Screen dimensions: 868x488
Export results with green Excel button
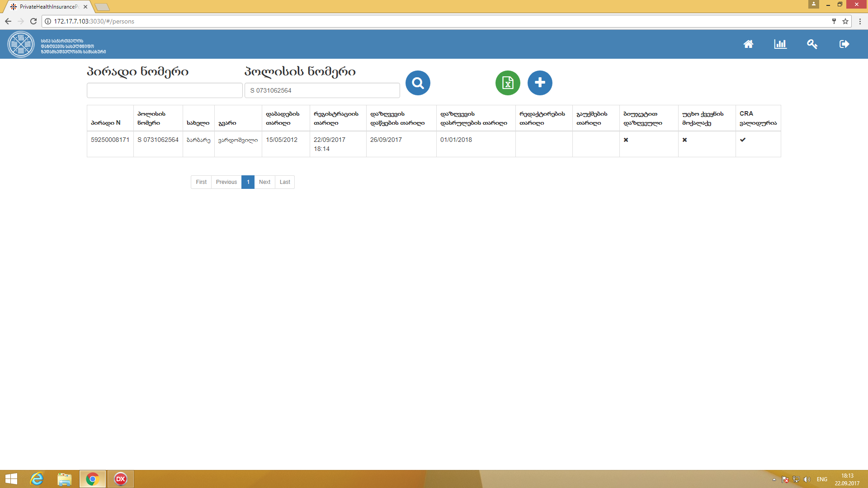(x=508, y=83)
